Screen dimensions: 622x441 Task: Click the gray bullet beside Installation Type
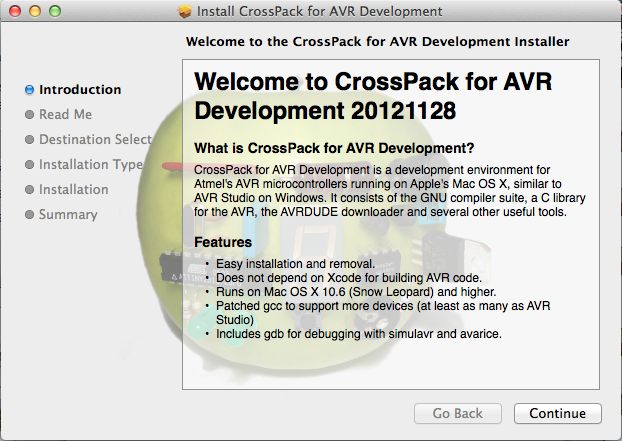29,165
